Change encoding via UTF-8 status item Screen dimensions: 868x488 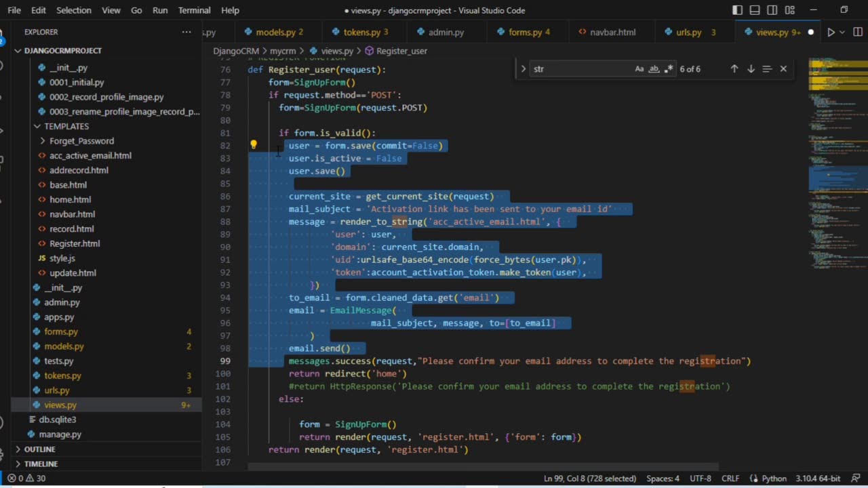(x=701, y=478)
